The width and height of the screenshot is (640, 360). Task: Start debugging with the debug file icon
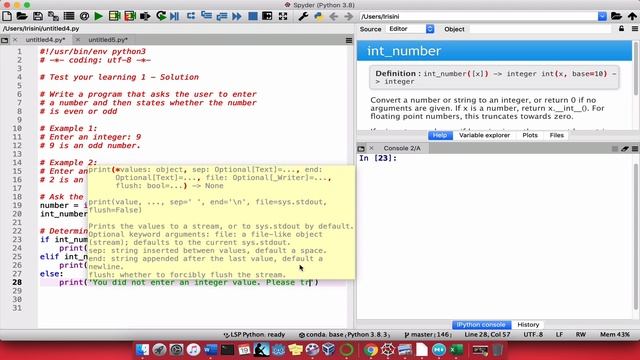click(175, 16)
